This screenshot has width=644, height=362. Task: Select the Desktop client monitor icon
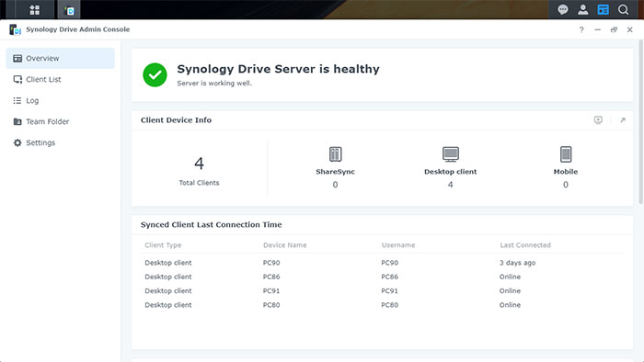click(x=451, y=154)
